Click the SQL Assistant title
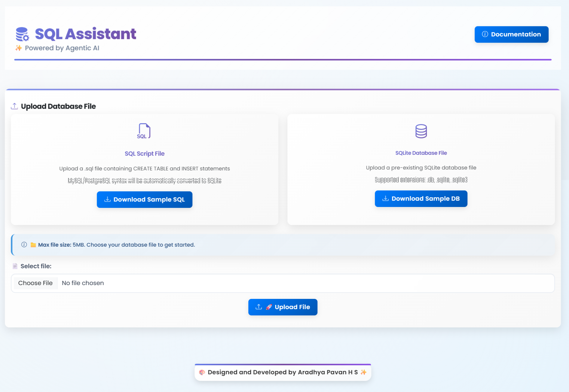569x392 pixels. 86,34
